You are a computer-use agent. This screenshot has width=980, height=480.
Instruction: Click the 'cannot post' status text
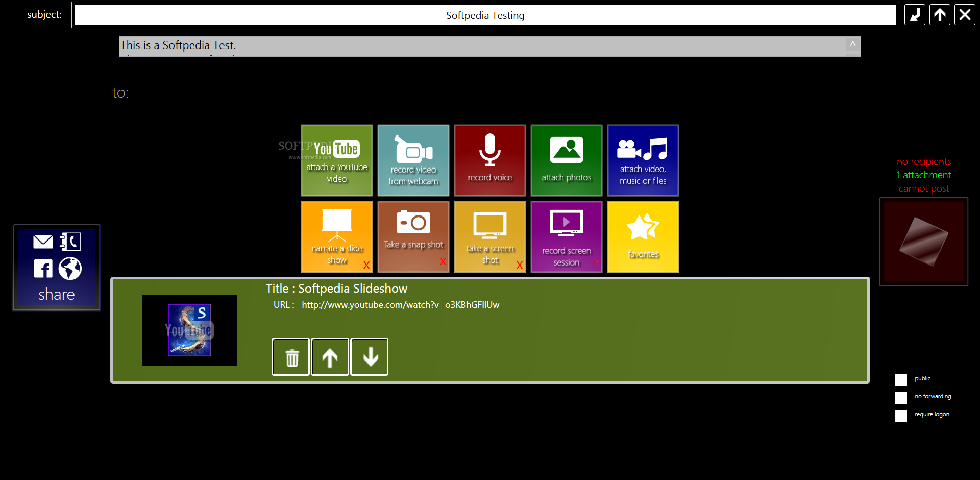click(x=924, y=189)
